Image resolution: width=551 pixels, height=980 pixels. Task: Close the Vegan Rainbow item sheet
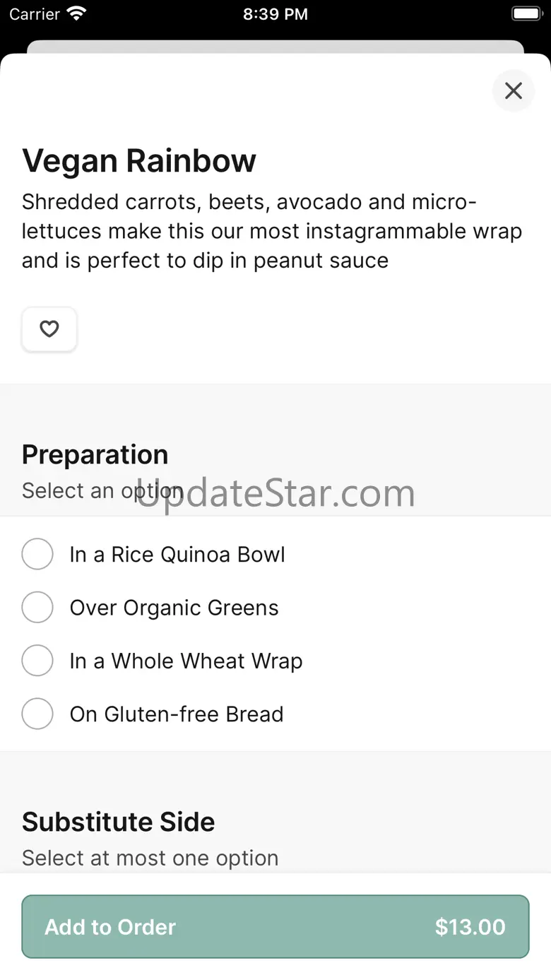point(513,90)
